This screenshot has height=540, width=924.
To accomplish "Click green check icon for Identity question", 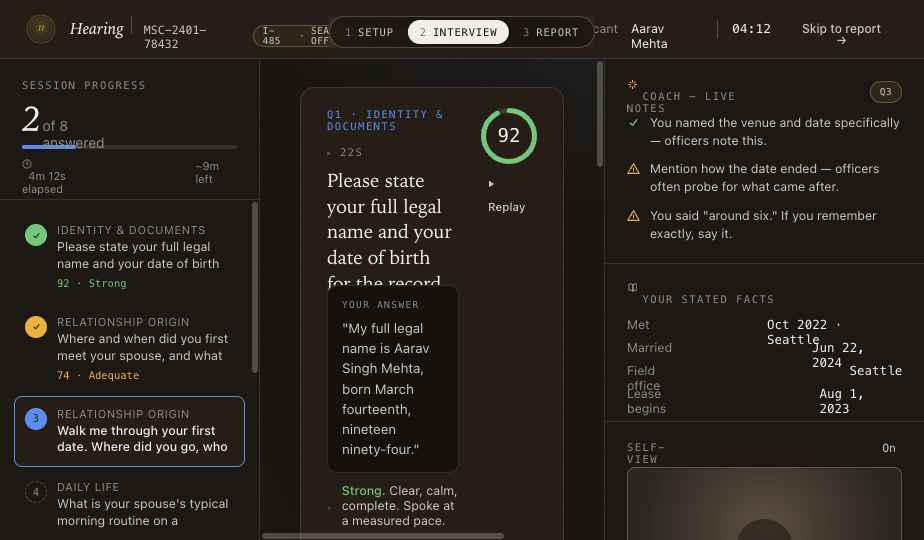I will [x=36, y=235].
